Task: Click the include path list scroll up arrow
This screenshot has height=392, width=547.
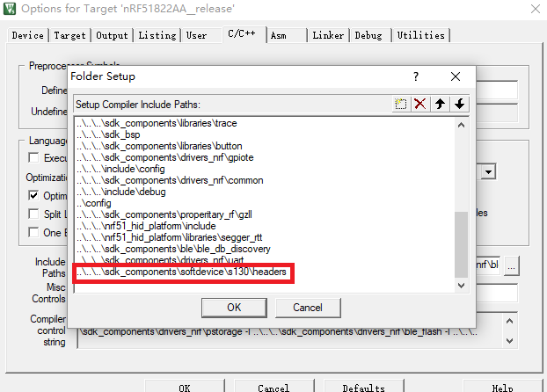Action: tap(461, 125)
